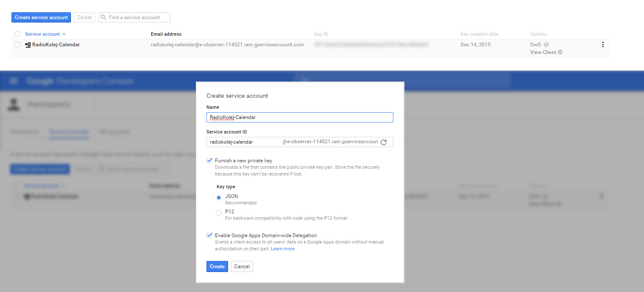Open the View Client ID link
This screenshot has width=644, height=292.
546,52
